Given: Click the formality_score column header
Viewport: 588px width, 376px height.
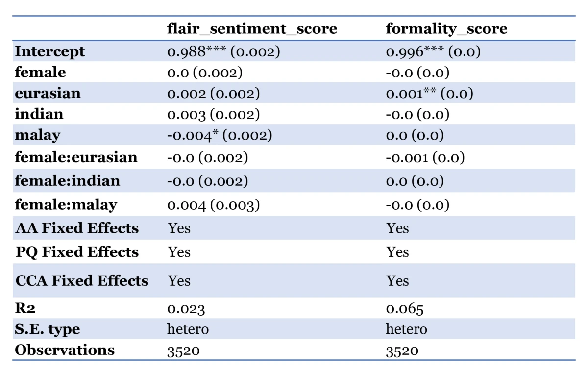Looking at the screenshot, I should 446,29.
